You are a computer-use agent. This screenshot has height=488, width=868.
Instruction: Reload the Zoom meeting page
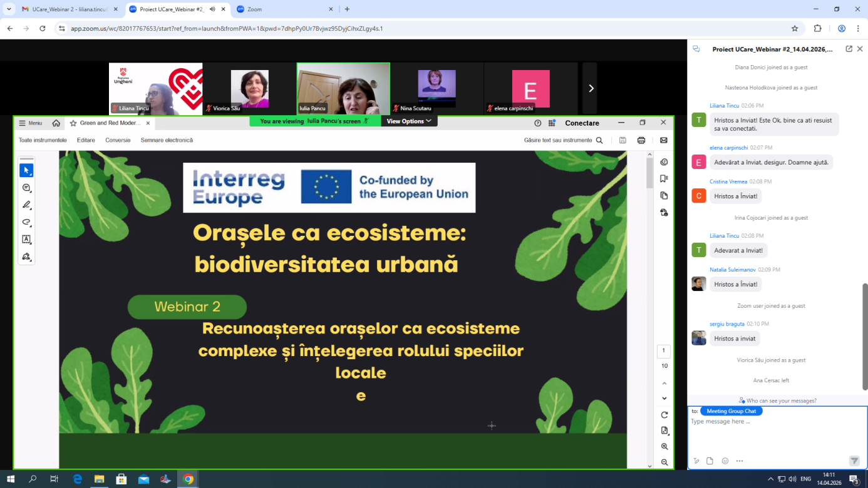point(43,28)
